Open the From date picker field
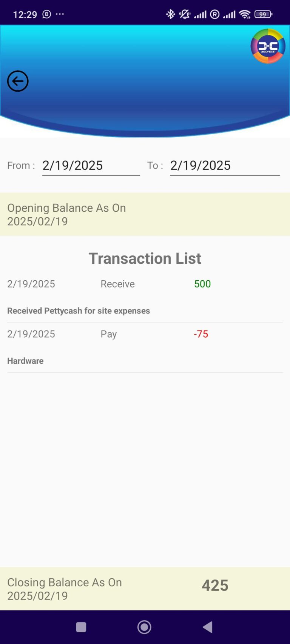This screenshot has height=644, width=290. [x=91, y=166]
